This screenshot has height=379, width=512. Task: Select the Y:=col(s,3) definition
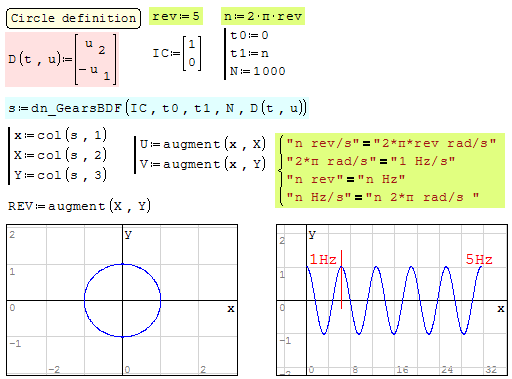60,175
